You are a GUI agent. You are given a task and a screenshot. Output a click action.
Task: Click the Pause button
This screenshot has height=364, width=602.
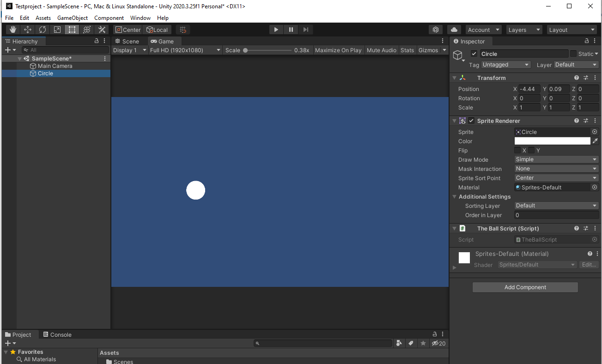point(291,30)
